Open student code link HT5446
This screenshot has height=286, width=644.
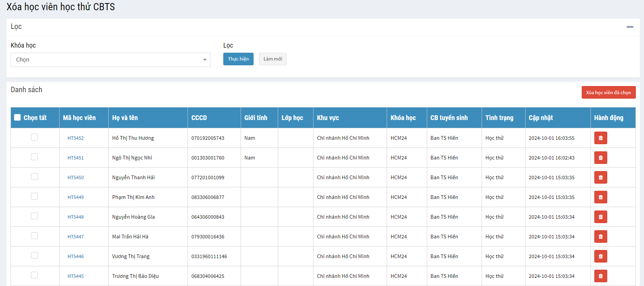76,256
